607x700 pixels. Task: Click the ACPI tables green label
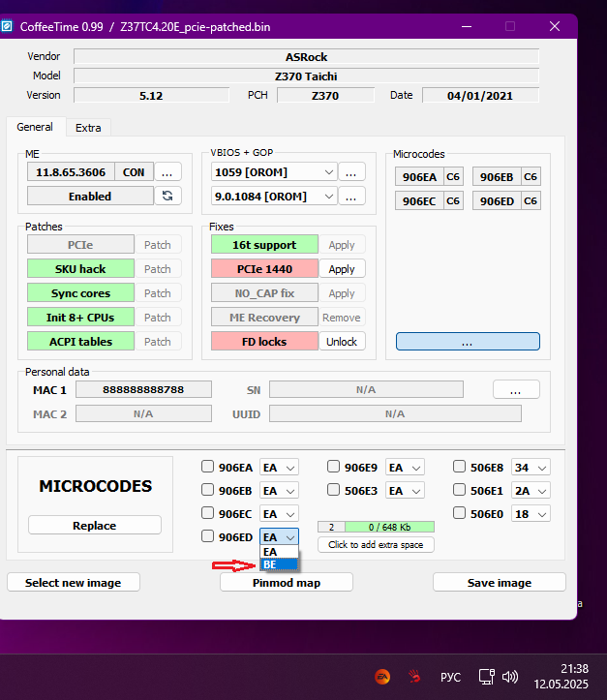(x=80, y=341)
